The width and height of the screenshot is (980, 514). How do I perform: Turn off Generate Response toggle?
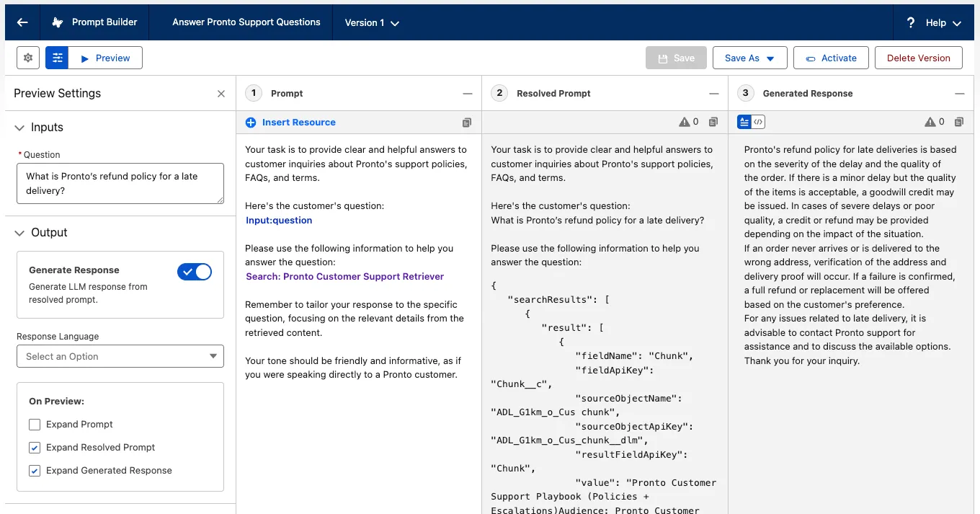point(195,272)
